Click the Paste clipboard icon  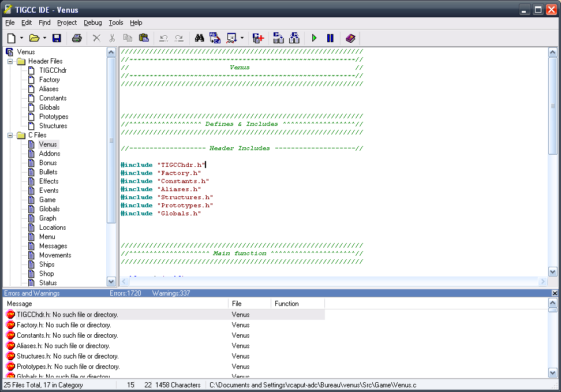click(x=143, y=38)
